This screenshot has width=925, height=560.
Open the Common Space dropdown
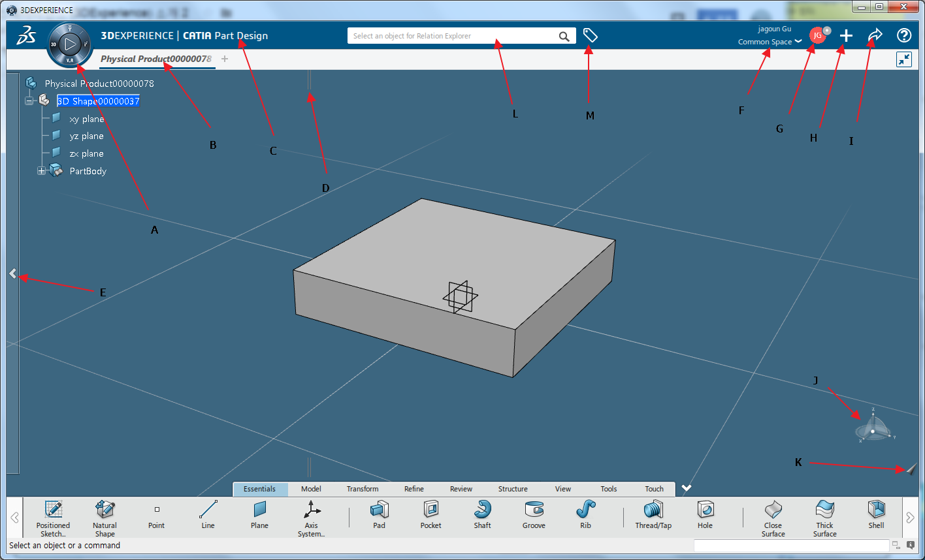[x=770, y=42]
